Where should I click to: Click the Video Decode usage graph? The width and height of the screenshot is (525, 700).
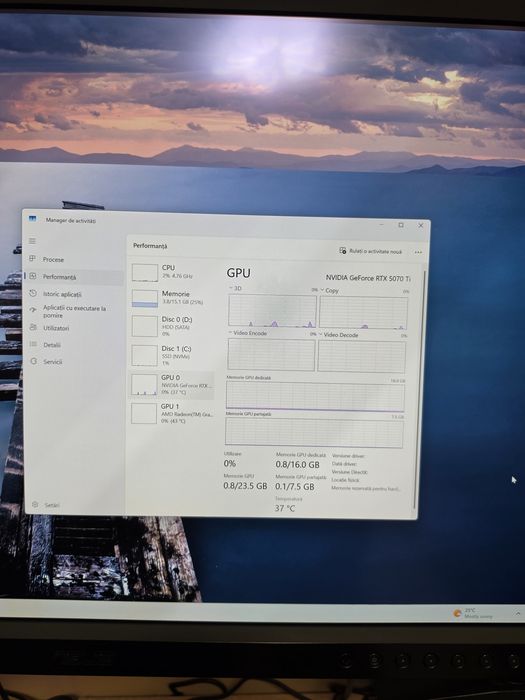pos(362,356)
